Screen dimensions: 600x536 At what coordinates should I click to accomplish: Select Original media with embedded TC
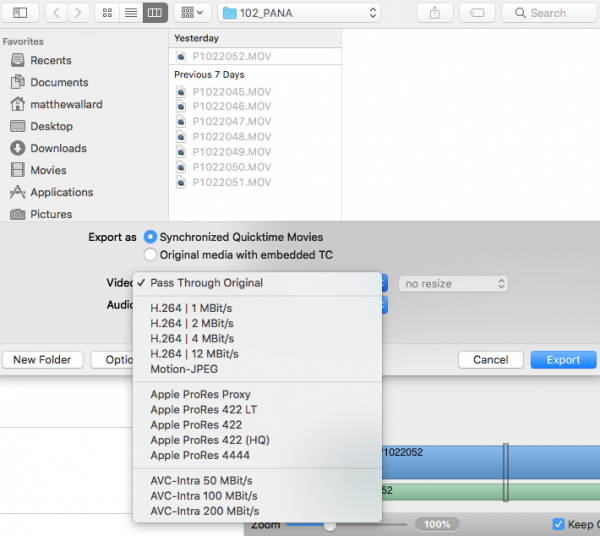tap(151, 255)
